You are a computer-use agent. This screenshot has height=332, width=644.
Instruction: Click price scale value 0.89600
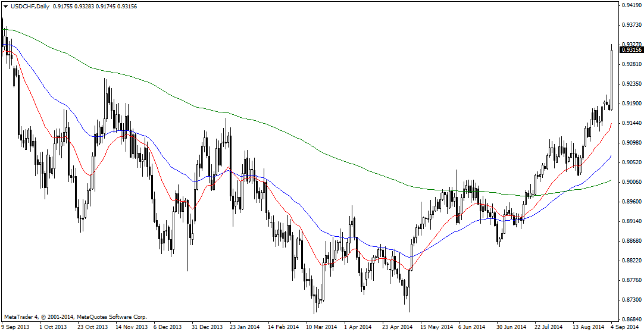pos(632,202)
